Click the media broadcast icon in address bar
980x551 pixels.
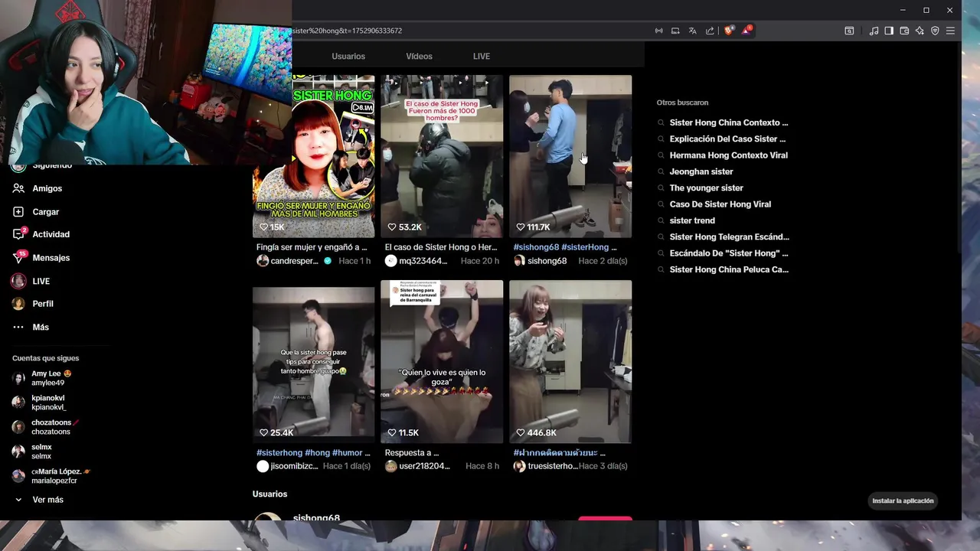click(x=659, y=31)
